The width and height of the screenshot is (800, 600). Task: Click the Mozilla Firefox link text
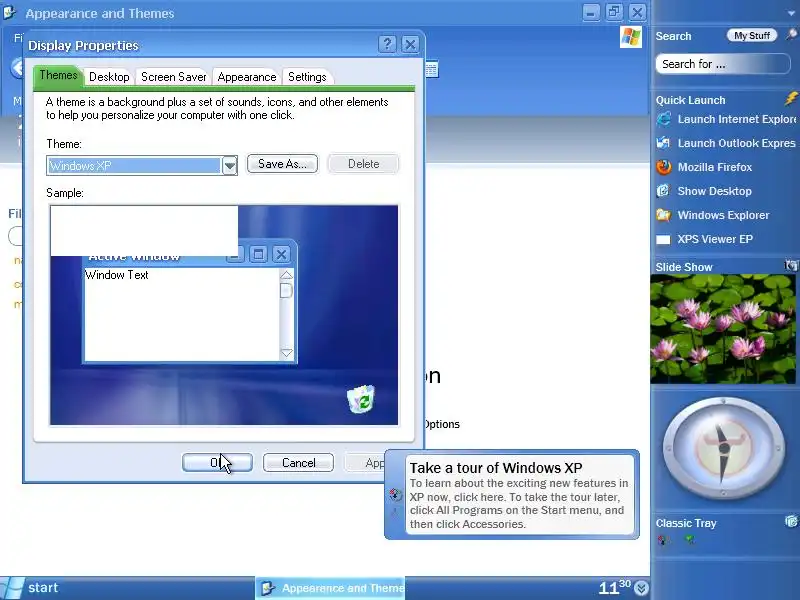pyautogui.click(x=715, y=167)
